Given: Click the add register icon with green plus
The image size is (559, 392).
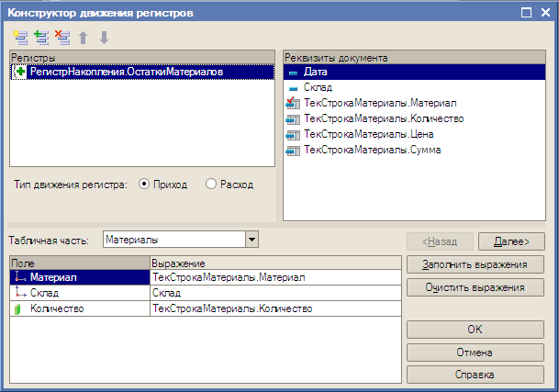Looking at the screenshot, I should pyautogui.click(x=41, y=38).
